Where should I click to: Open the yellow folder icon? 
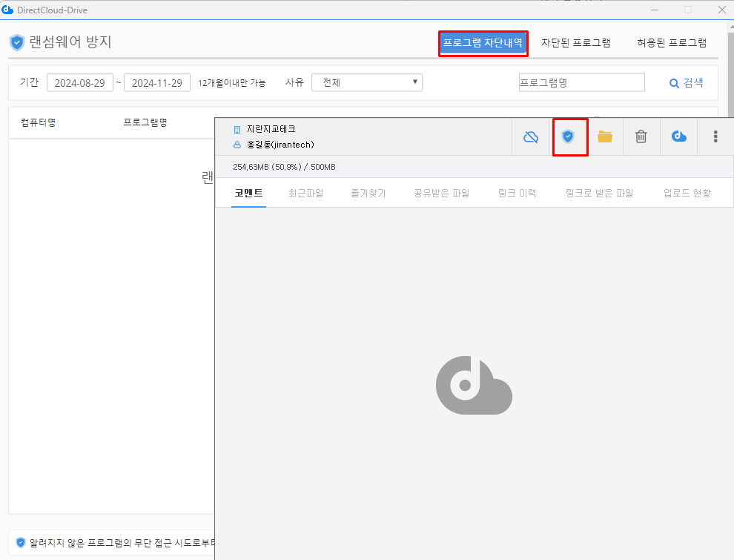605,136
